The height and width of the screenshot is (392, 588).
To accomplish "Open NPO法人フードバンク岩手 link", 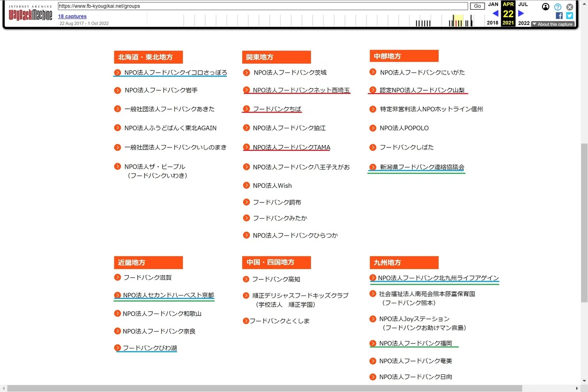I will coord(161,90).
